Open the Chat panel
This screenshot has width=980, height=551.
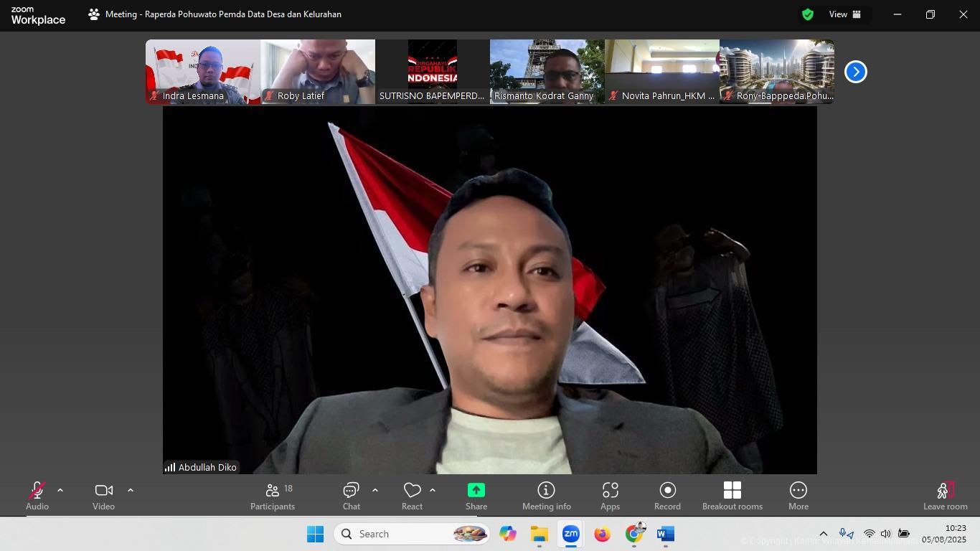coord(351,496)
